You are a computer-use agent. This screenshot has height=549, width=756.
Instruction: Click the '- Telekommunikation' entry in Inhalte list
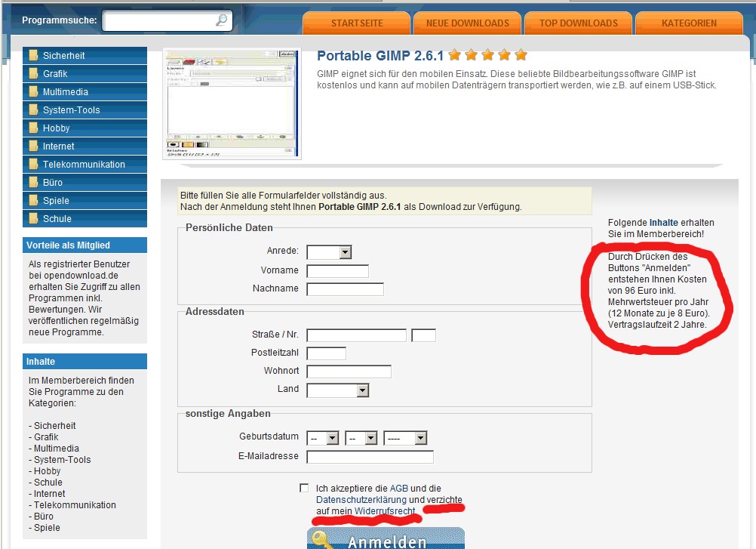point(72,504)
